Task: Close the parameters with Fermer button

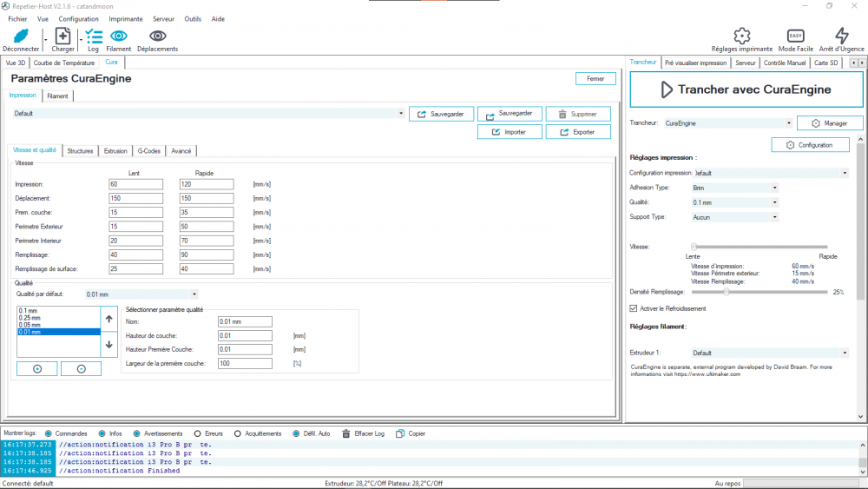Action: tap(595, 79)
